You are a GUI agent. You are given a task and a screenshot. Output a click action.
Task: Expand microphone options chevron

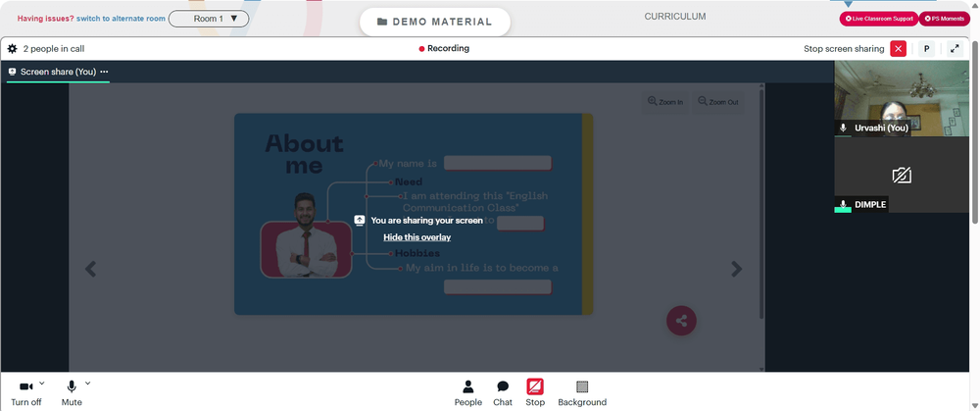(x=87, y=383)
